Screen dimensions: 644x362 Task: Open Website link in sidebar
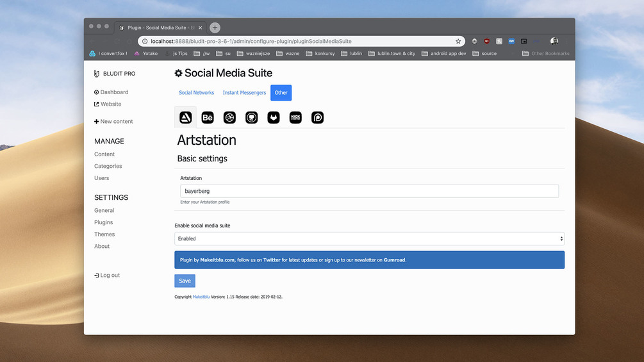[x=108, y=104]
